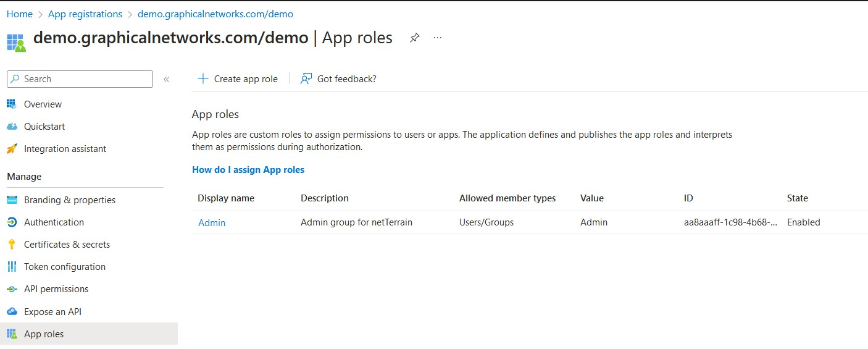Click the Integration assistant rocket icon
This screenshot has width=868, height=349.
coord(12,149)
